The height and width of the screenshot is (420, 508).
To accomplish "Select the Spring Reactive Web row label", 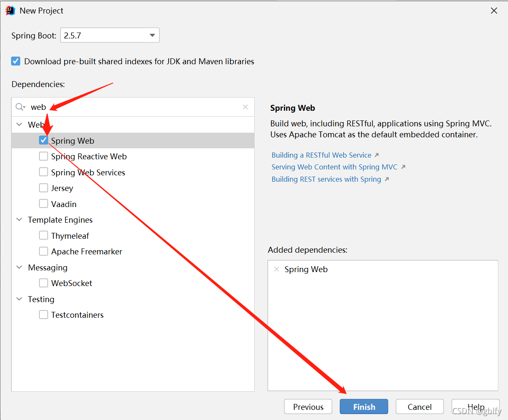I will [89, 156].
